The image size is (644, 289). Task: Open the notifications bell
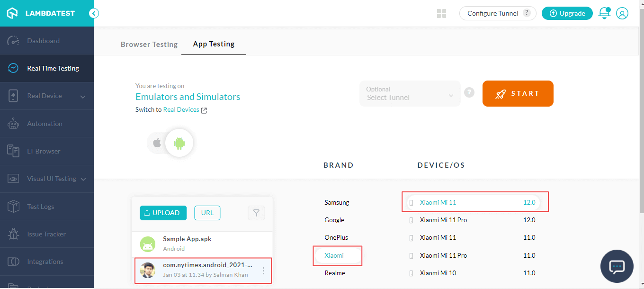(604, 13)
